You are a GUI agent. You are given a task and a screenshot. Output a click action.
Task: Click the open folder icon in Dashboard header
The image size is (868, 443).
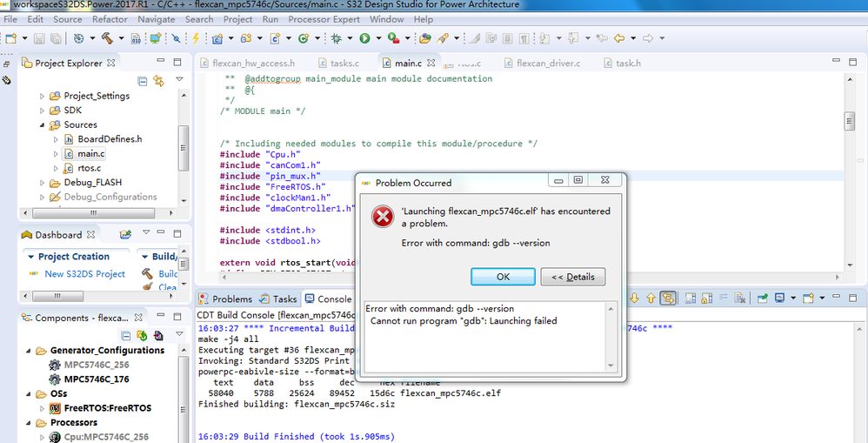[125, 234]
